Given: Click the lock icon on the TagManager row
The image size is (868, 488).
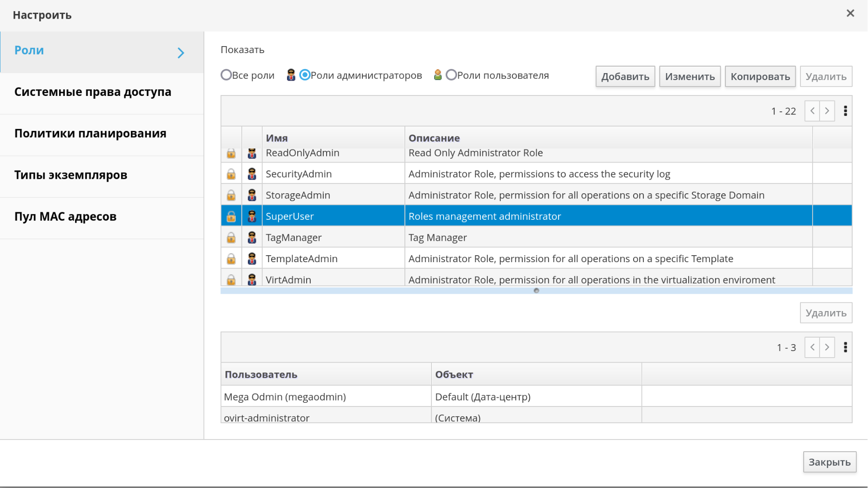Looking at the screenshot, I should [x=231, y=238].
